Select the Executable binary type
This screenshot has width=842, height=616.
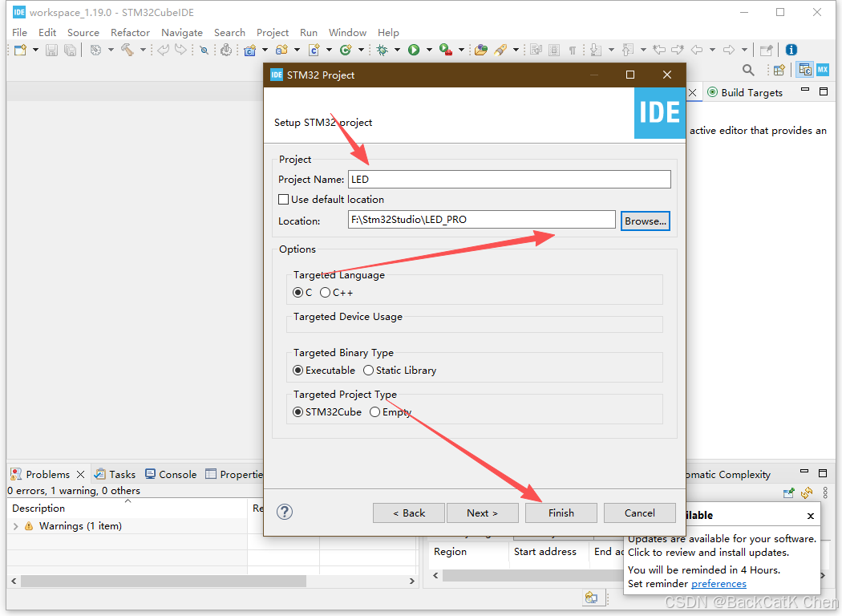(x=298, y=371)
